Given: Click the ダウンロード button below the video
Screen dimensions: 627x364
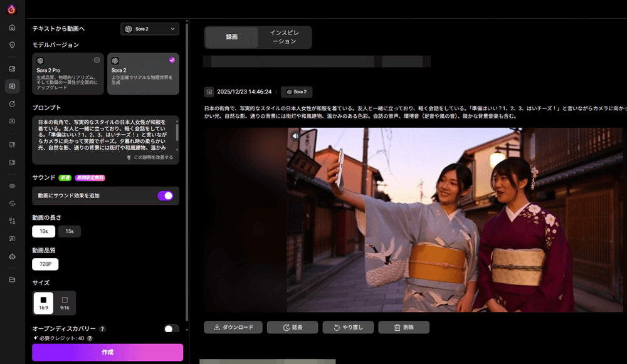Looking at the screenshot, I should [x=233, y=327].
